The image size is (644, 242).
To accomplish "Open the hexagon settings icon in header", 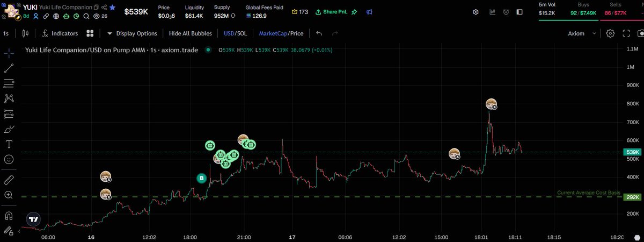I will coord(476,12).
